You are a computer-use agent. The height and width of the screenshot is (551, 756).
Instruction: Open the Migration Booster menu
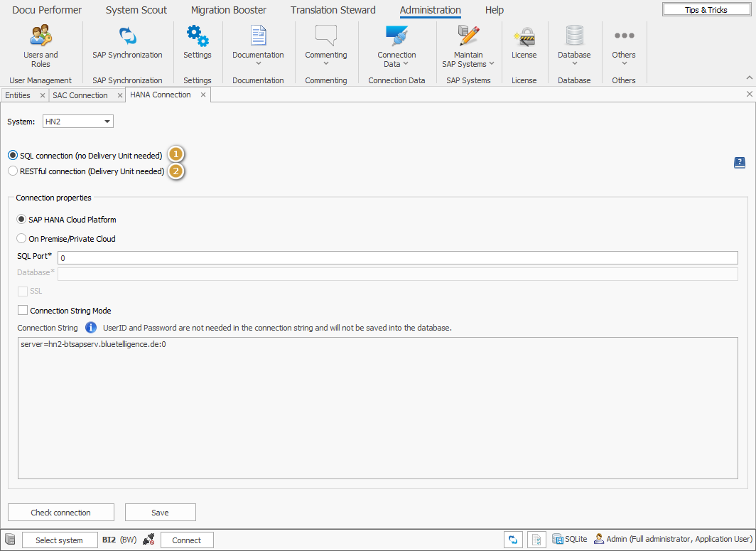(x=228, y=10)
